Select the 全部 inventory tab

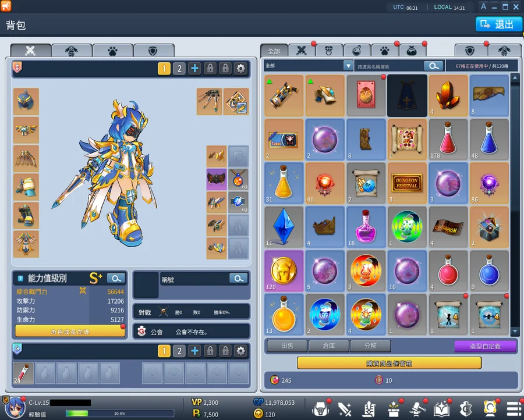click(x=274, y=51)
